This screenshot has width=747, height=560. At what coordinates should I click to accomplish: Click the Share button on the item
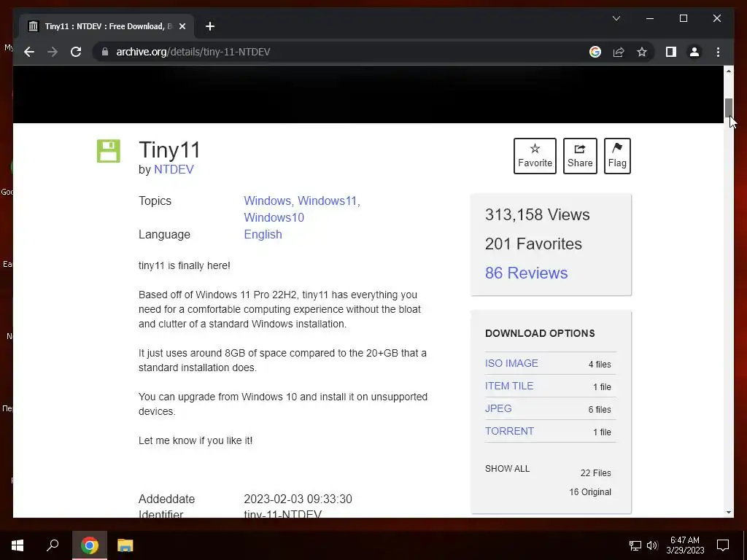(x=580, y=156)
